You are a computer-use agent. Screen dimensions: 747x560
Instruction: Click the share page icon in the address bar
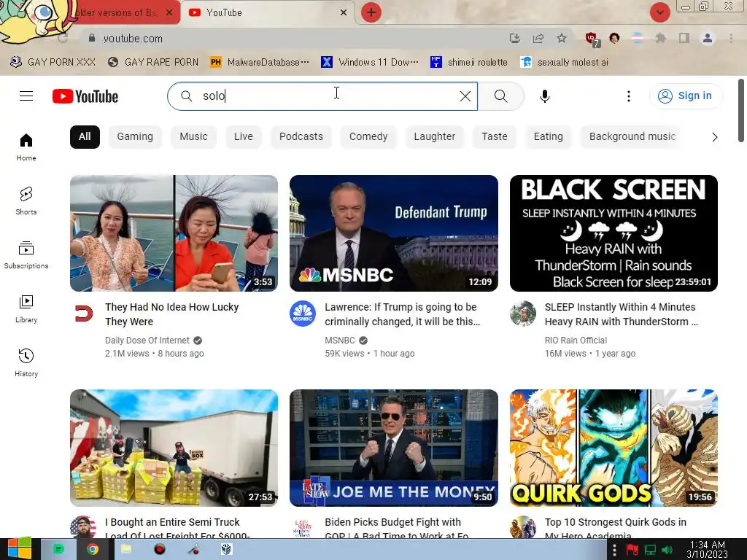[x=538, y=38]
